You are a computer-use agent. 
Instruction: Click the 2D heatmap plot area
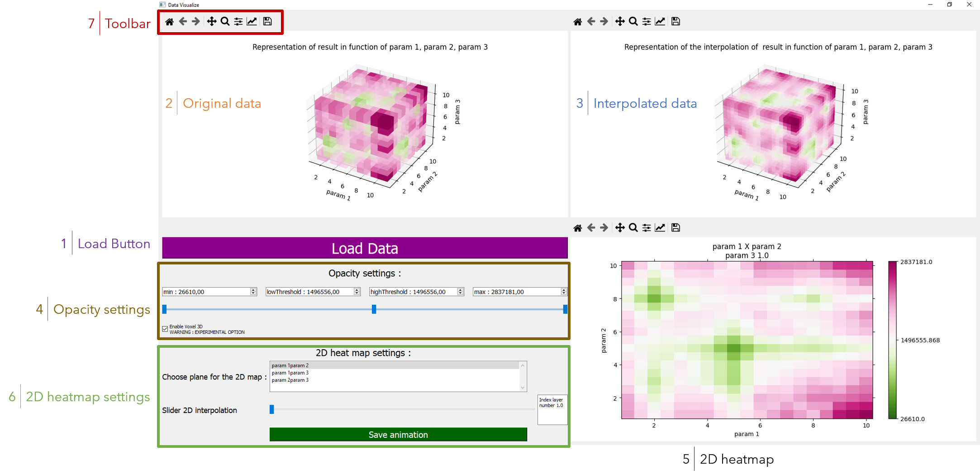[747, 340]
